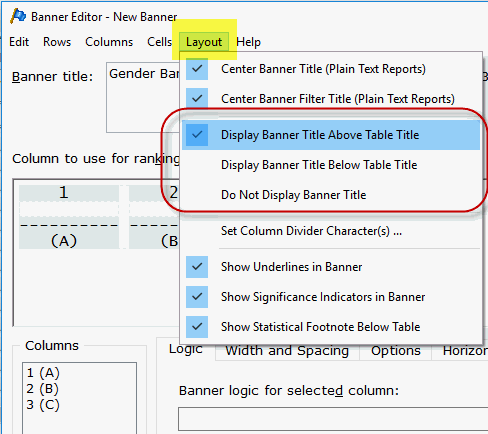
Task: Switch to Width and Spacing tab
Action: (287, 351)
